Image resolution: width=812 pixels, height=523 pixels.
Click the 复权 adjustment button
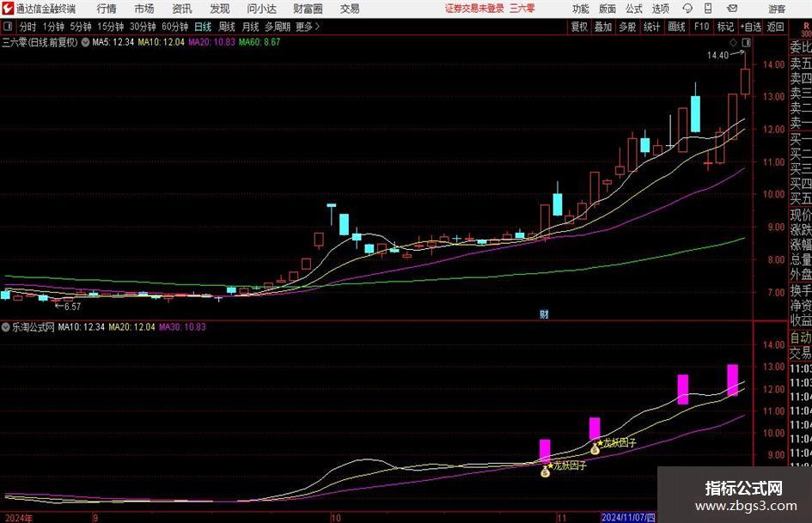pyautogui.click(x=579, y=27)
